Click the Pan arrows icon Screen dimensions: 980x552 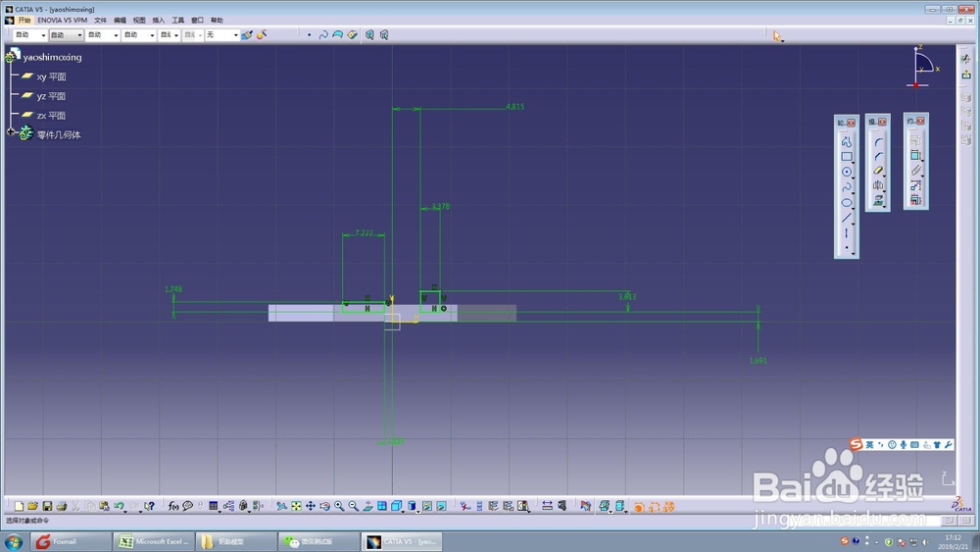tap(311, 506)
